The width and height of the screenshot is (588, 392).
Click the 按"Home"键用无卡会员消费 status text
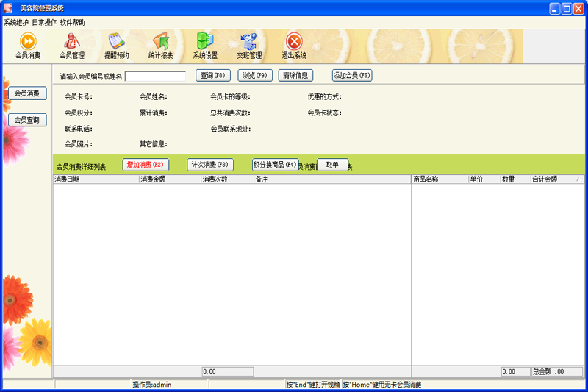click(x=381, y=385)
